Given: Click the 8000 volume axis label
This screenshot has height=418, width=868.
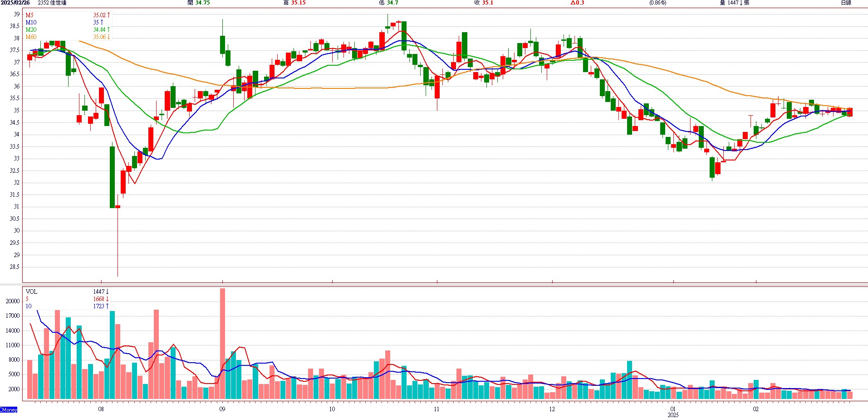Looking at the screenshot, I should tap(14, 360).
